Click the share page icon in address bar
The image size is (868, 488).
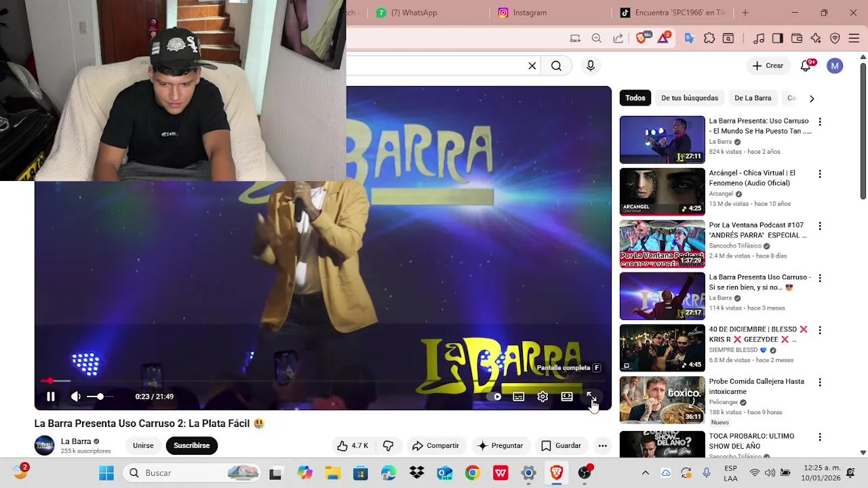click(618, 39)
